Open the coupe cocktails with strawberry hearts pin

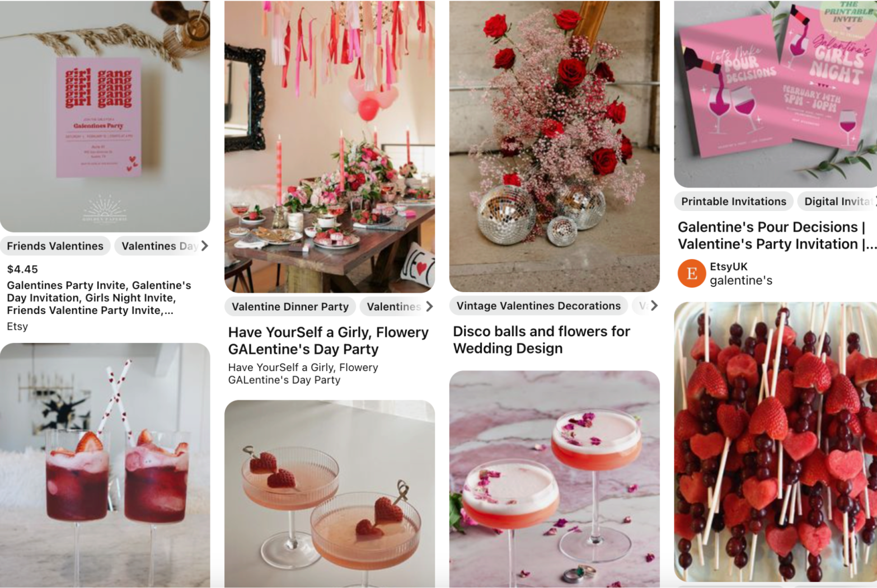click(x=330, y=494)
